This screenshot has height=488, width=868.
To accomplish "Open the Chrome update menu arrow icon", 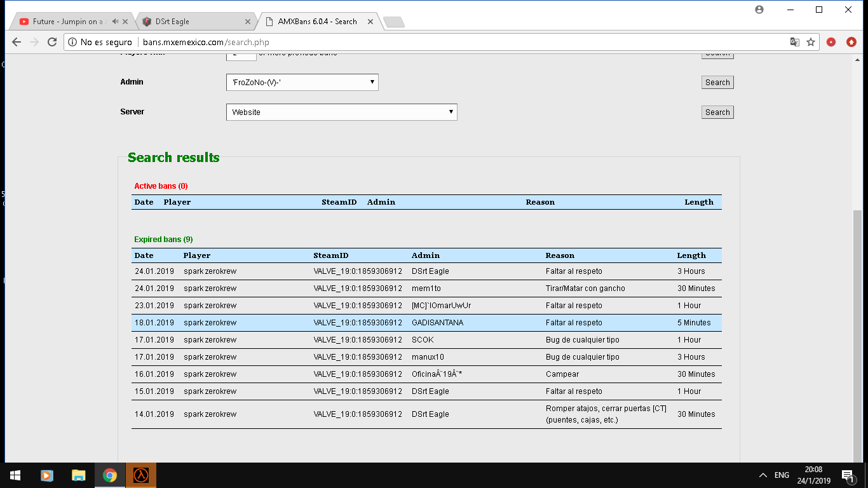I will [x=851, y=42].
